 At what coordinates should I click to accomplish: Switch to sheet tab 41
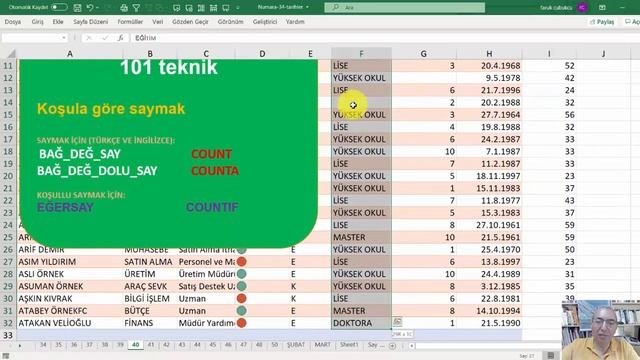[x=151, y=345]
